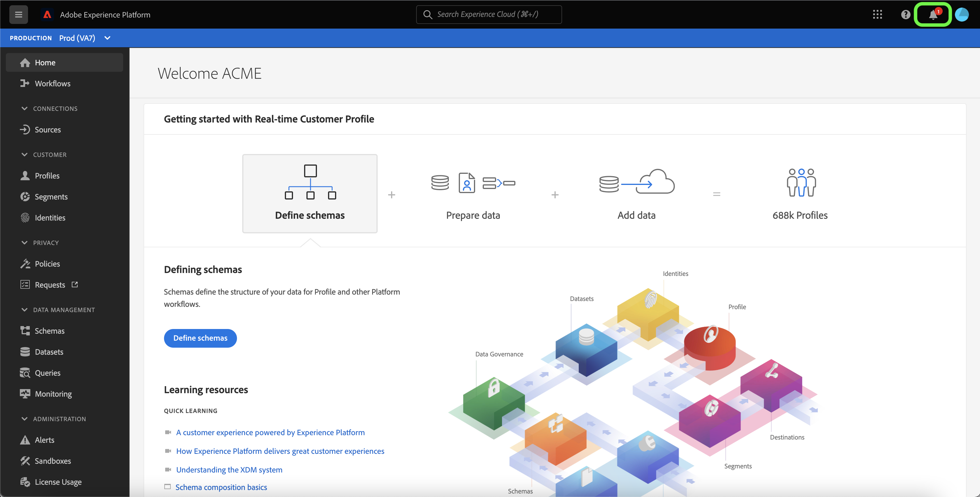The height and width of the screenshot is (497, 980).
Task: Open the app switcher grid icon
Action: (877, 15)
